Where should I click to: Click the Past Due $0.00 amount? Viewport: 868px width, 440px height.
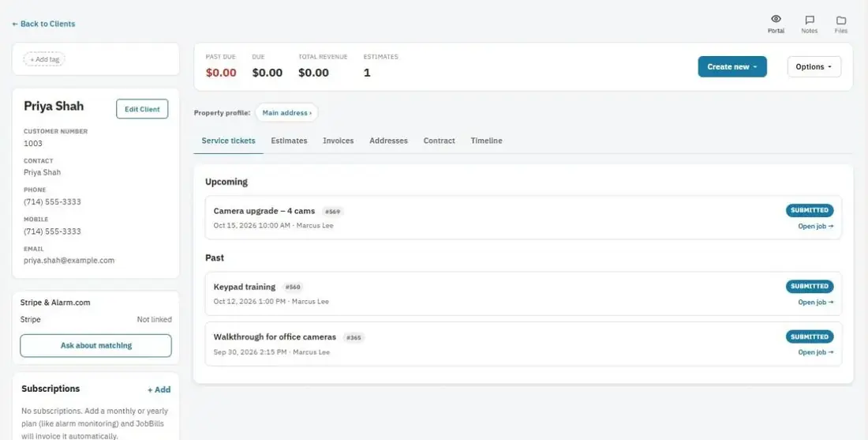[x=221, y=73]
